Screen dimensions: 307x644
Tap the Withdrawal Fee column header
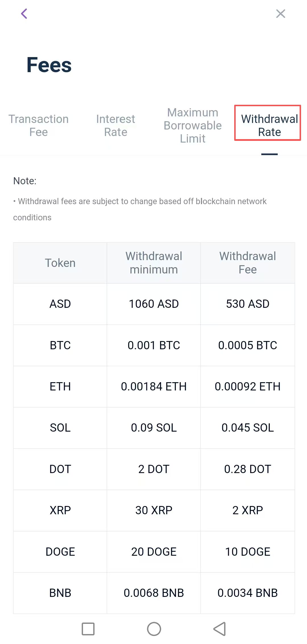click(248, 263)
